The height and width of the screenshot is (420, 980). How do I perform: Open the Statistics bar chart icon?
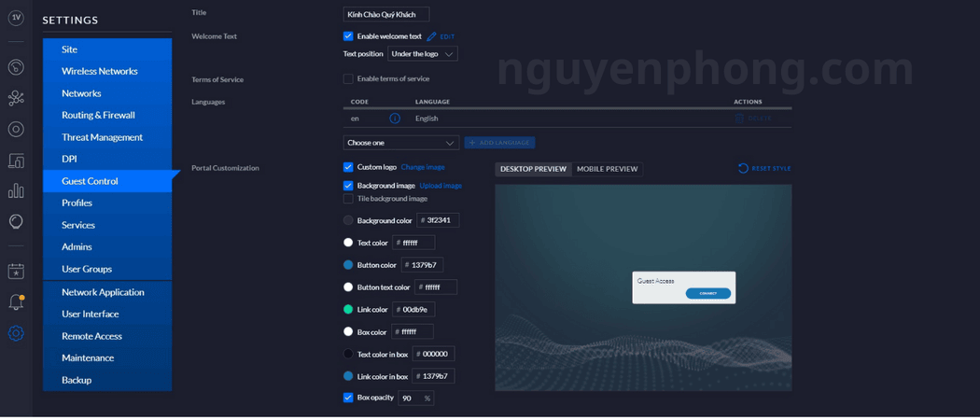(x=16, y=190)
